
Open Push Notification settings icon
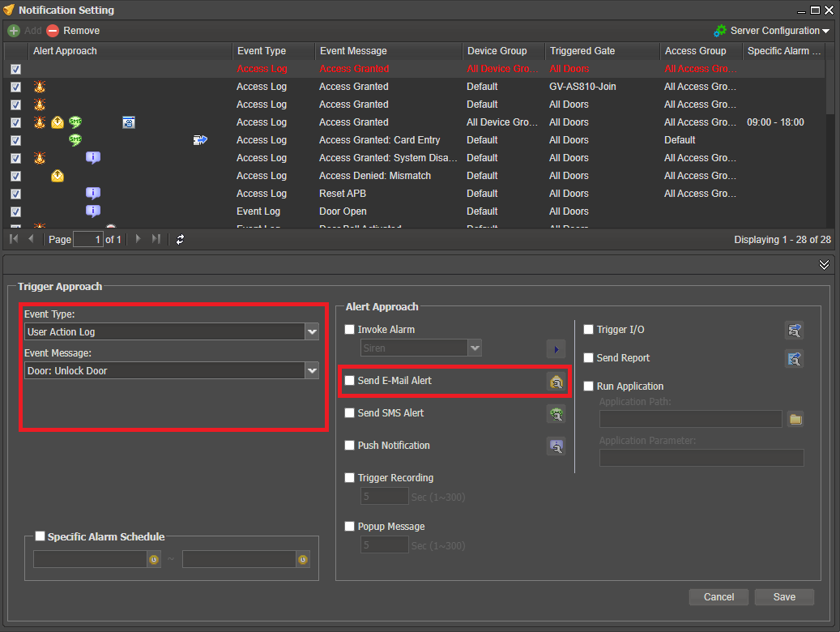pyautogui.click(x=556, y=446)
